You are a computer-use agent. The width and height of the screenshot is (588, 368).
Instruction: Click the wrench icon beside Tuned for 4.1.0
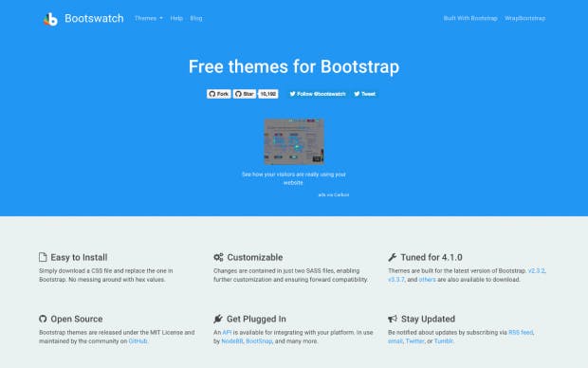(393, 257)
